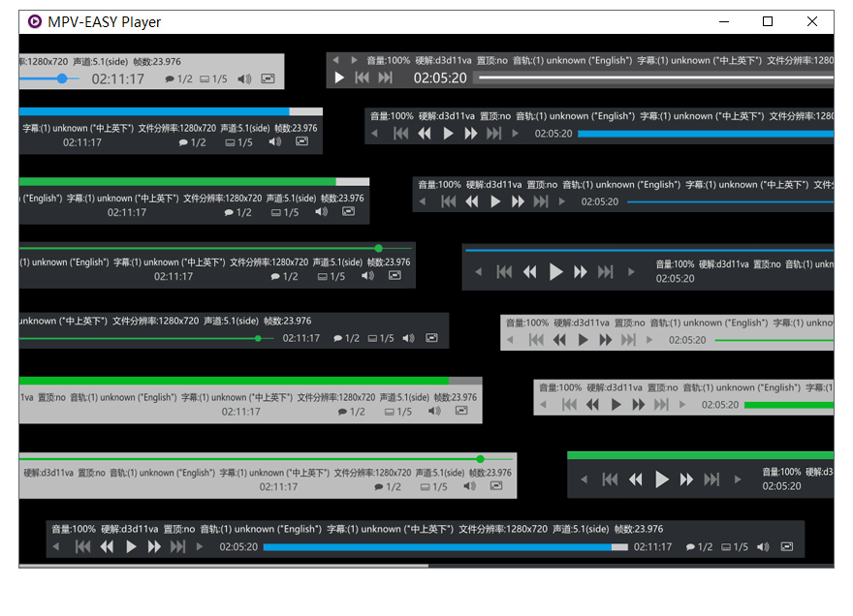Mute volume in light bar with blue slider knob
This screenshot has height=616, width=853.
coord(245,78)
